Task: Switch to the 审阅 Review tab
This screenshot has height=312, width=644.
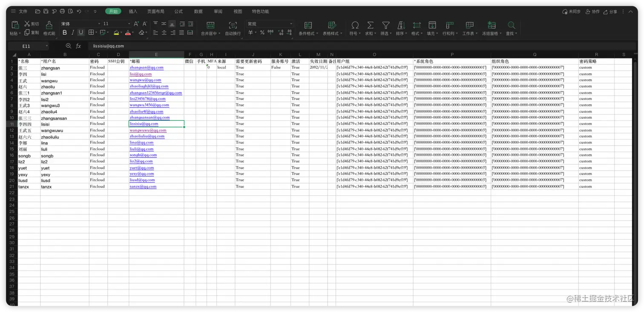Action: coord(218,11)
